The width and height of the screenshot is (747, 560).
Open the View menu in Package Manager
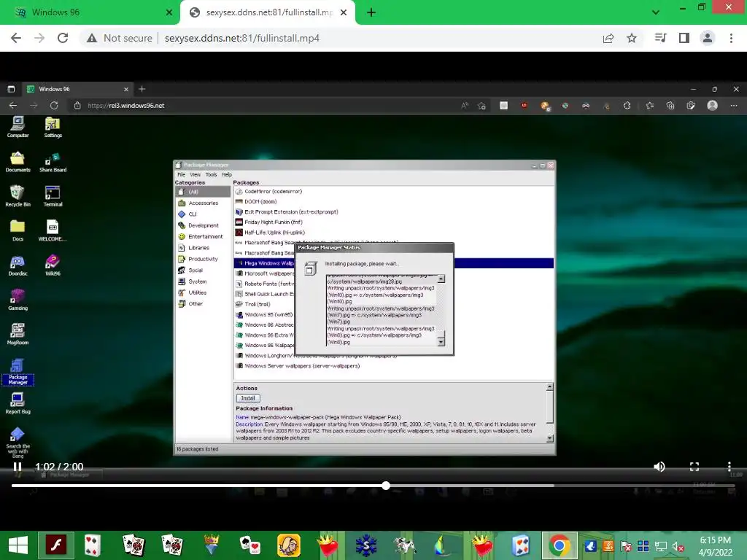[x=196, y=175]
